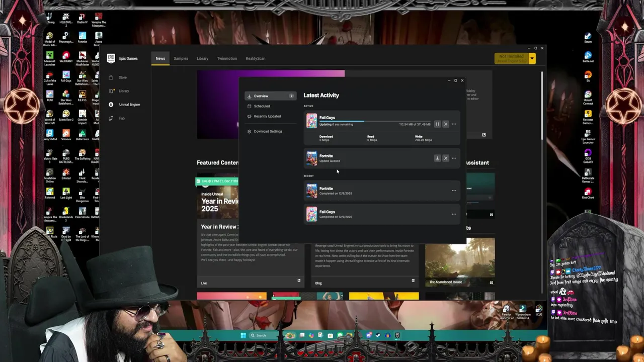The height and width of the screenshot is (362, 644).
Task: Open Epic Games Launcher desktop shortcut
Action: coord(588,137)
